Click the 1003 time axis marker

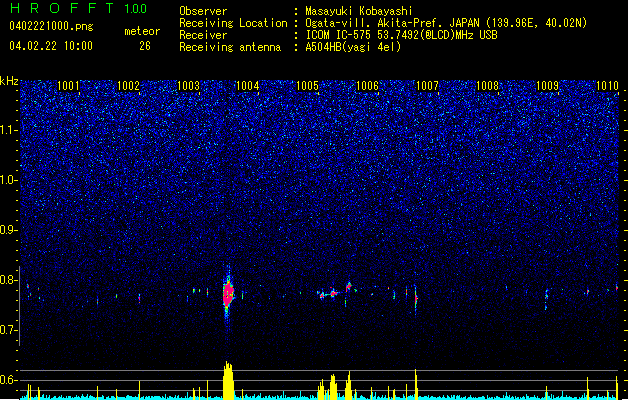click(x=188, y=86)
